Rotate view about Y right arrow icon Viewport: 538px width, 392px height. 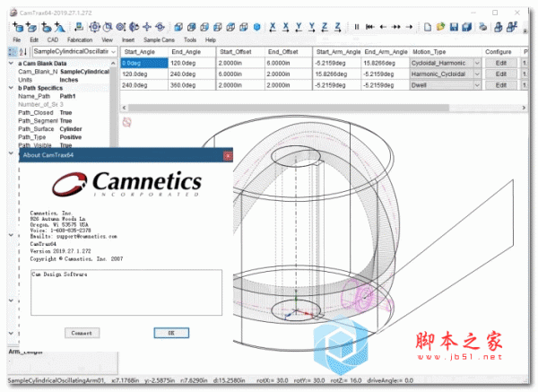(312, 27)
